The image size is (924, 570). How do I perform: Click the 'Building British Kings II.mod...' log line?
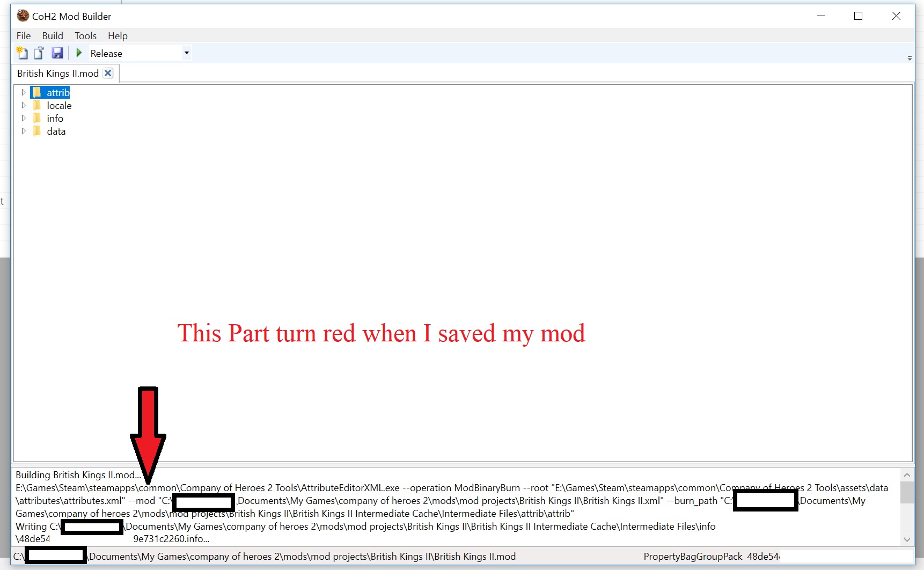78,474
